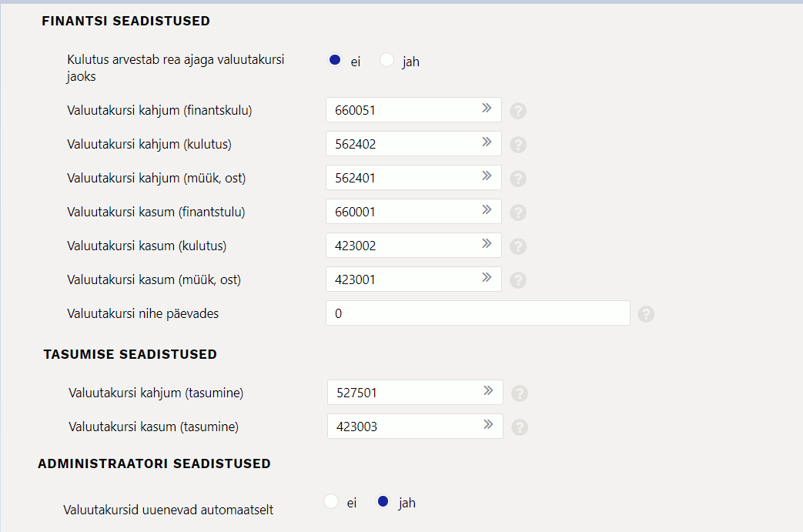Click help icon beside Valuutakursi kahjum (kulutus)
The width and height of the screenshot is (803, 532).
point(518,145)
